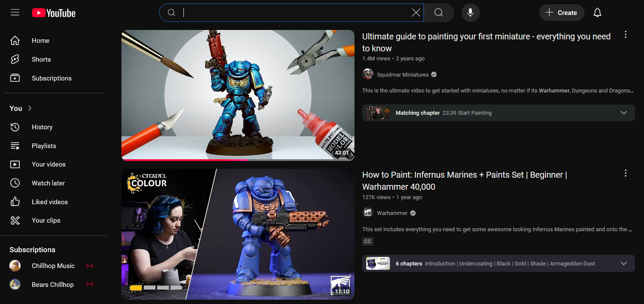644x304 pixels.
Task: Go to Shorts from the sidebar
Action: click(x=41, y=59)
